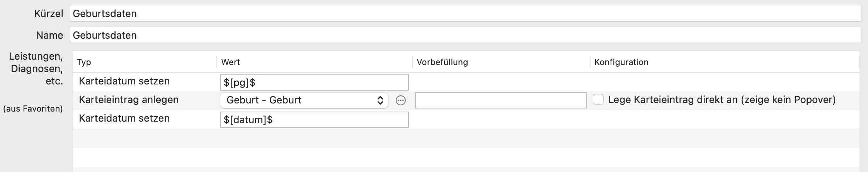Viewport: 868px width, 172px height.
Task: Select the first 'Karteidatum setzen' row
Action: (466, 82)
